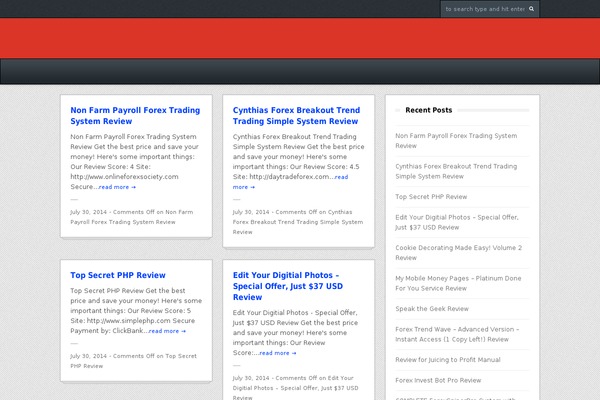This screenshot has width=600, height=400.
Task: Click July 30, 2014 date under Cynthias Forex post
Action: tap(251, 212)
